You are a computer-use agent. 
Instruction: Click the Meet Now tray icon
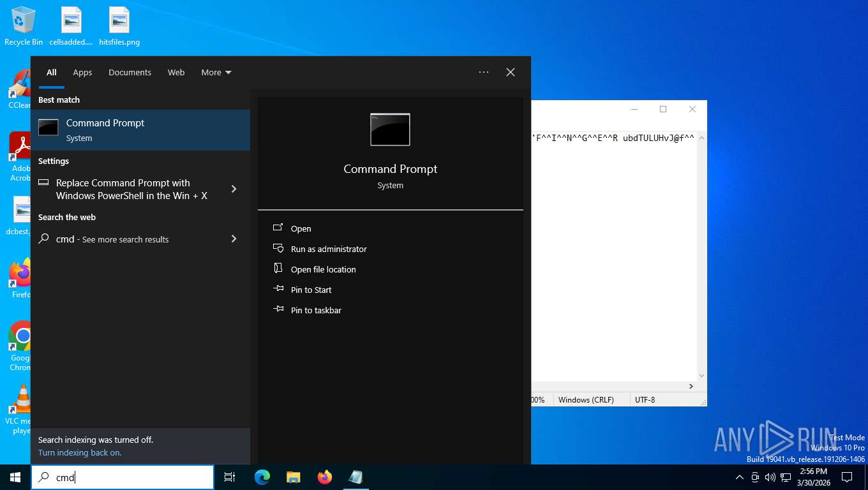(x=755, y=477)
